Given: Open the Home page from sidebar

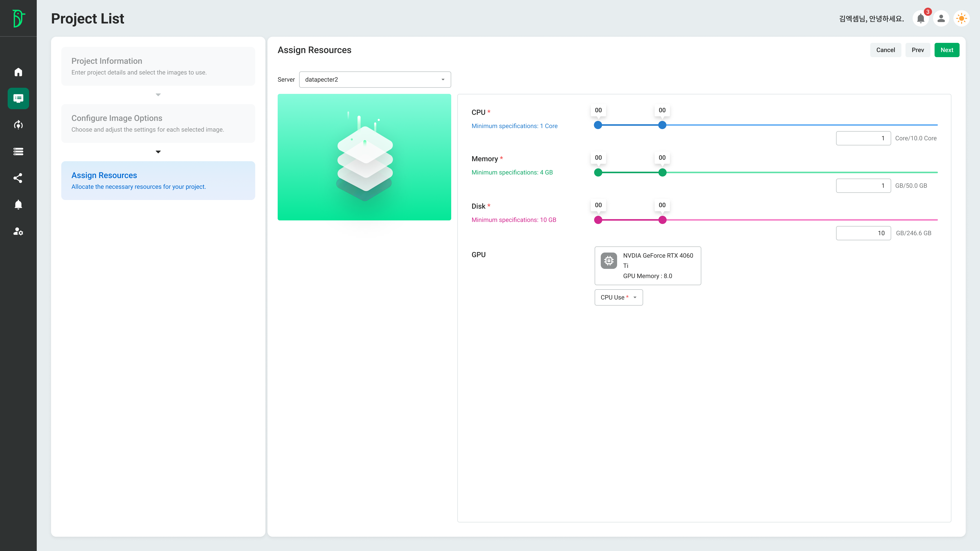Looking at the screenshot, I should (x=18, y=72).
